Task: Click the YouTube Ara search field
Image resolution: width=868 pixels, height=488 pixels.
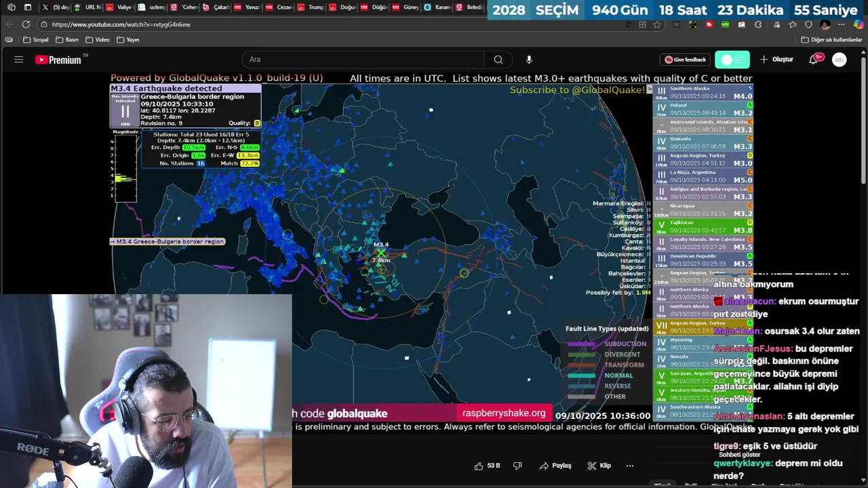Action: tap(363, 60)
